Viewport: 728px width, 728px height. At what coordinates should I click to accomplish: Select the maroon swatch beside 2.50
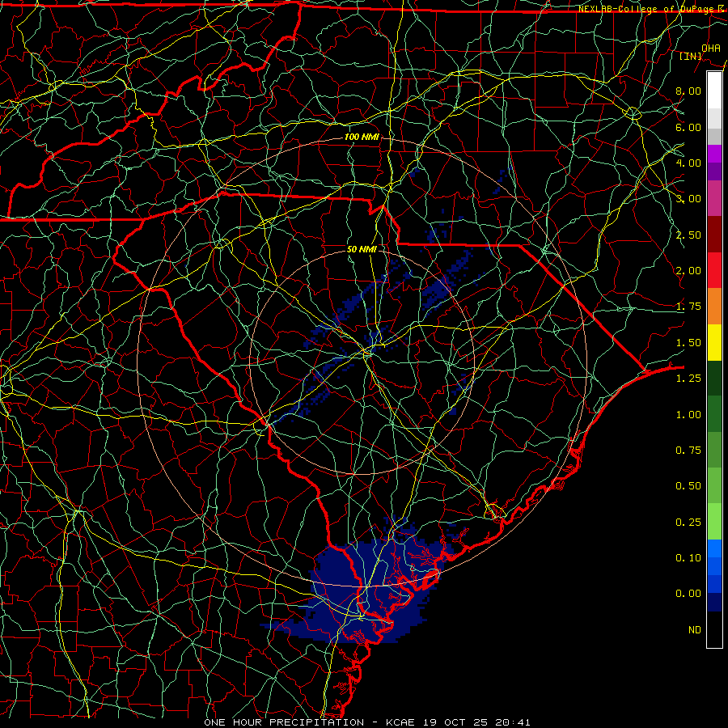(x=714, y=235)
